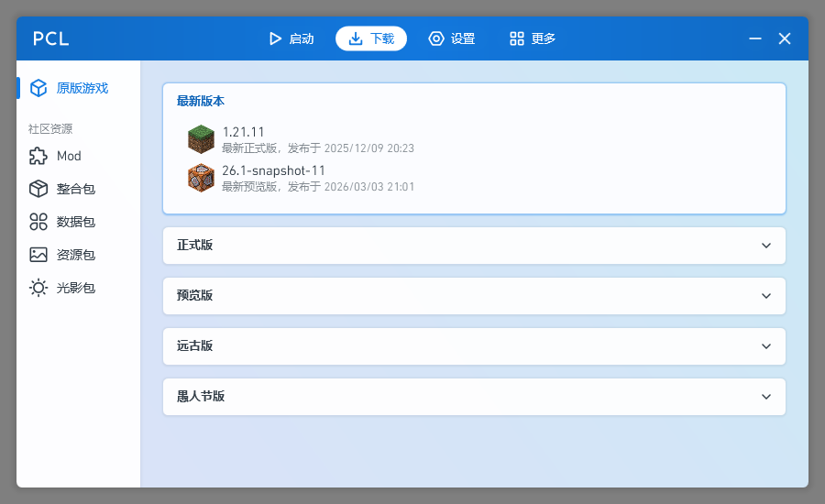
Task: Click the 最新版本 card header
Action: pyautogui.click(x=201, y=101)
